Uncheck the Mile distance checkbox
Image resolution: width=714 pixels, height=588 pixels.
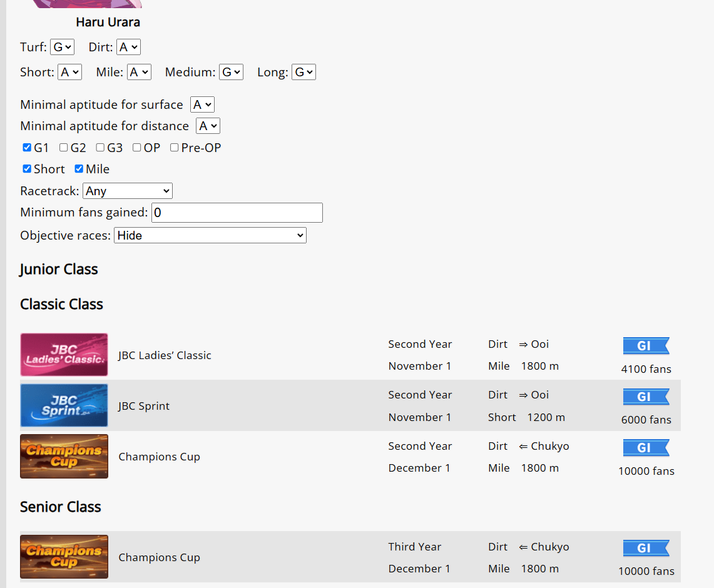coord(79,169)
